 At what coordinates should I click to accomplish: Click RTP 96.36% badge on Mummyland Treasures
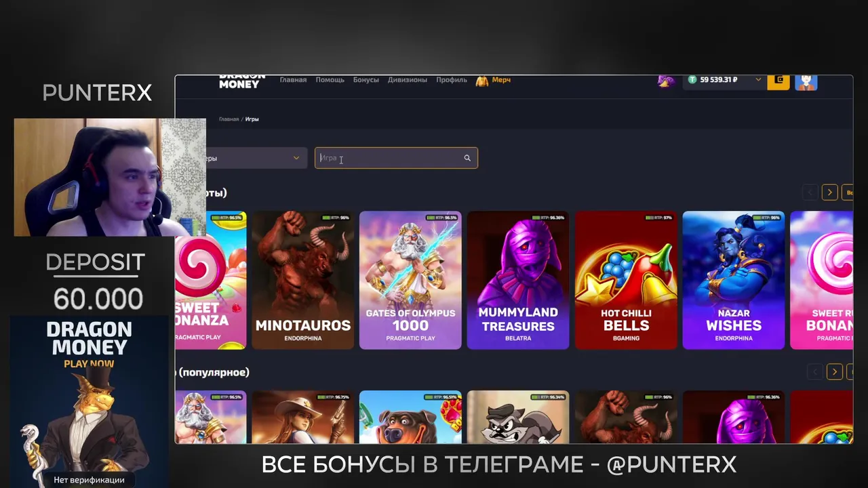point(548,218)
